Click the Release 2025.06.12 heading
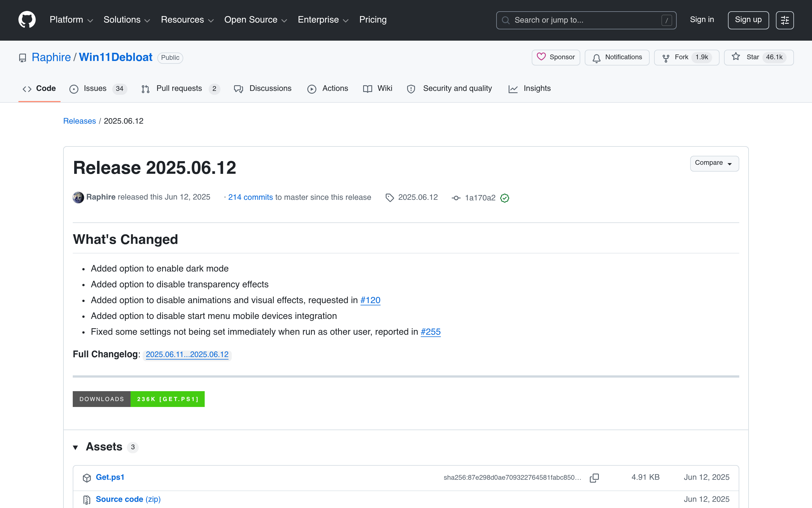 [x=154, y=168]
